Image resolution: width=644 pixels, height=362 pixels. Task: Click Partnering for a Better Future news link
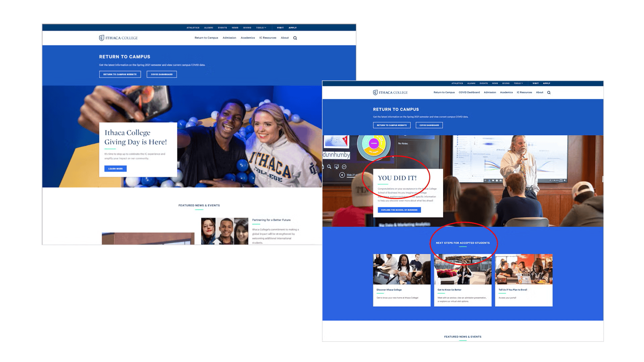tap(271, 220)
